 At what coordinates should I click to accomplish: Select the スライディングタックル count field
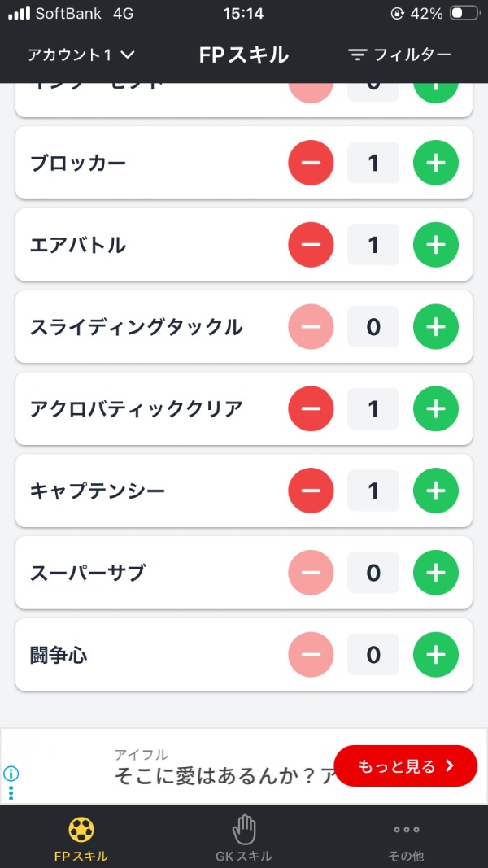point(373,327)
